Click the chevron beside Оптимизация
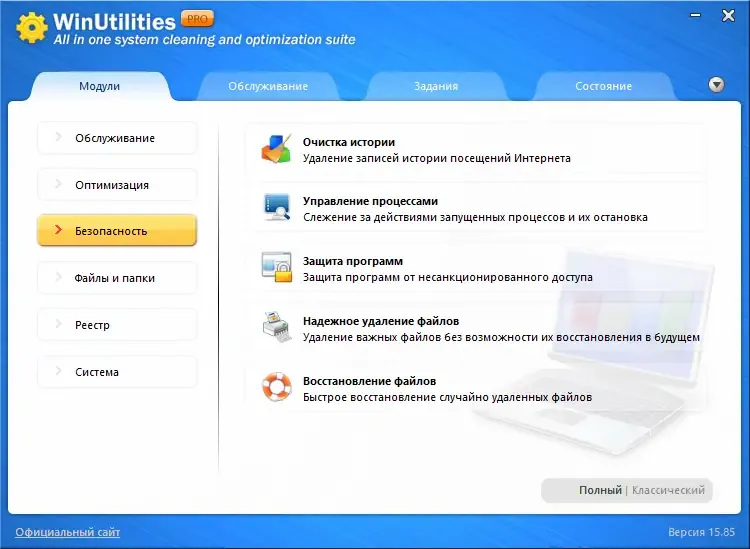 tap(58, 184)
